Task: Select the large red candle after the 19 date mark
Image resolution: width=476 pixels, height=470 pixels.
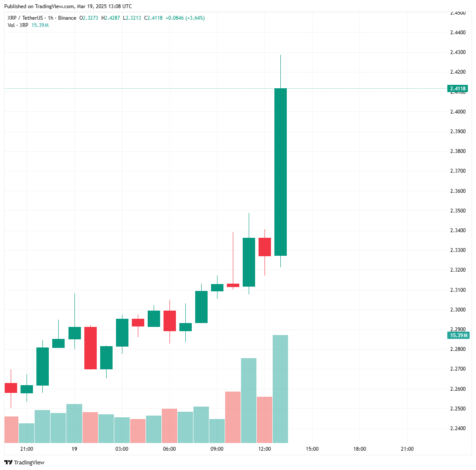Action: (90, 348)
